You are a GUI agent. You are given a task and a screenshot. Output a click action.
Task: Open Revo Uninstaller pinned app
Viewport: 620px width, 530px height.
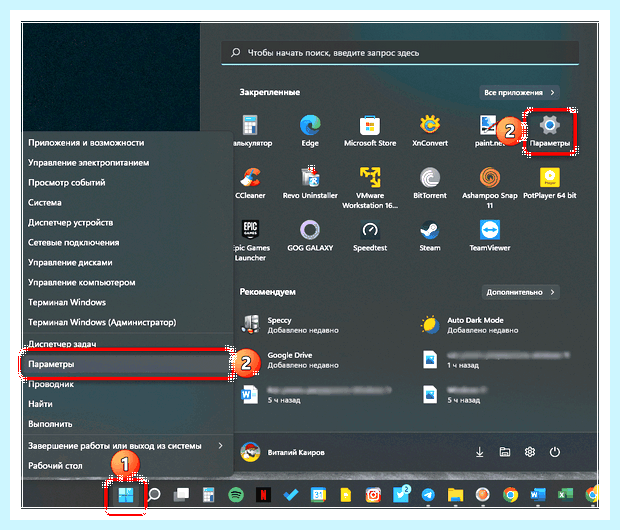point(310,183)
